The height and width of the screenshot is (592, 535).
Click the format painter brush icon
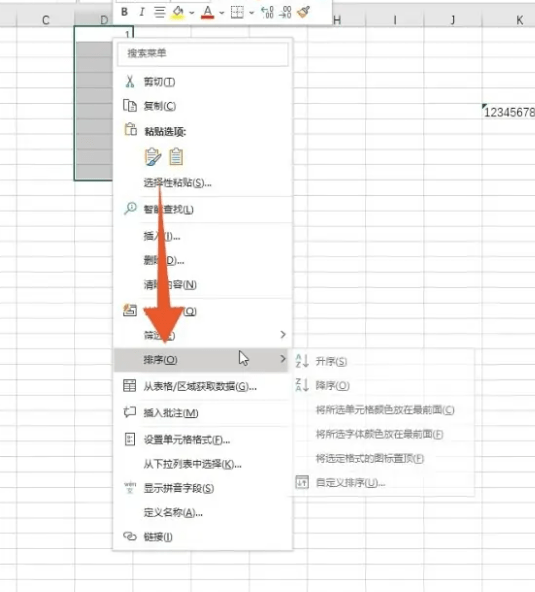(x=304, y=12)
